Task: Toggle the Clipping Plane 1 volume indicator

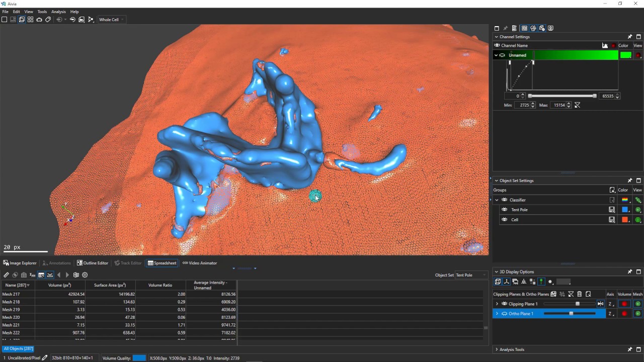Action: (x=624, y=304)
